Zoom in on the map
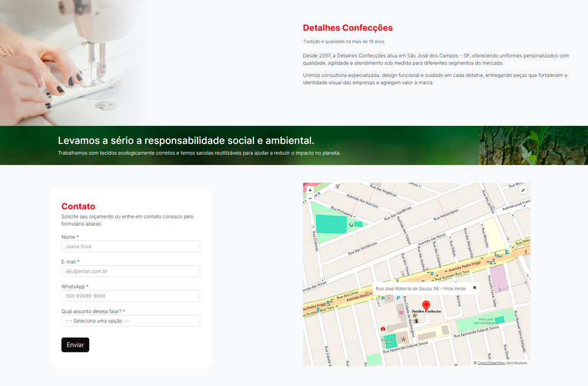 (x=310, y=190)
